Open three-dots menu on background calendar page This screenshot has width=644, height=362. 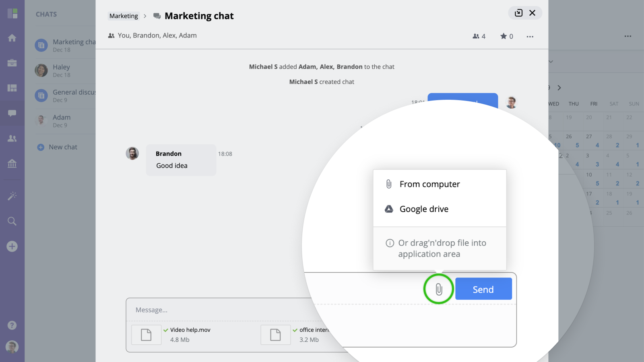(628, 36)
